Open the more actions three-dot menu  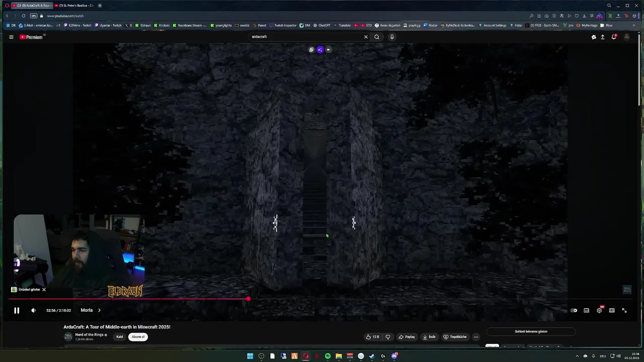[476, 337]
